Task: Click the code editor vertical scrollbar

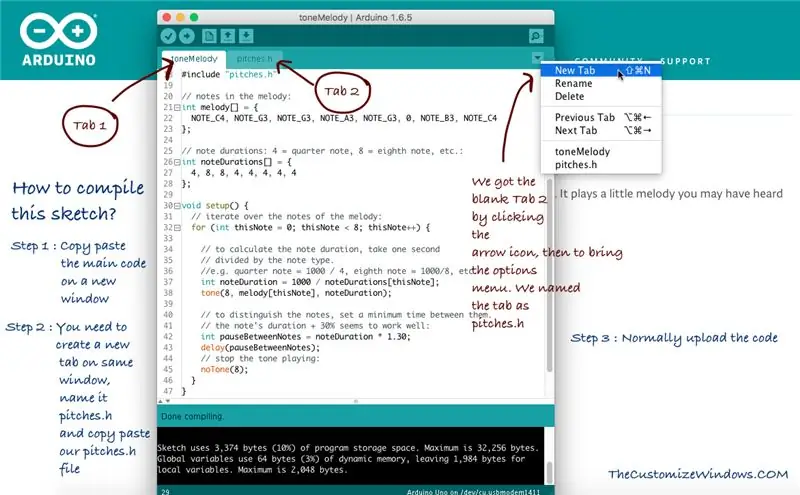Action: (549, 276)
